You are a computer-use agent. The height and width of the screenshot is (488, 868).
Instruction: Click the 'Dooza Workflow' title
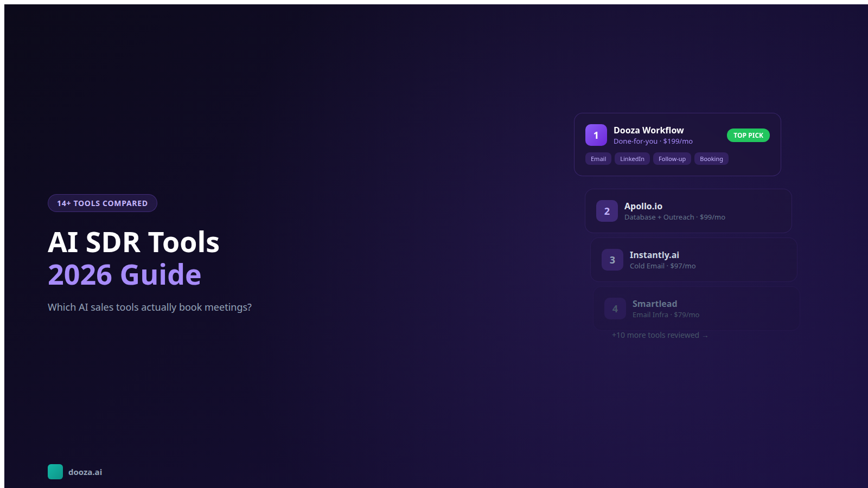pos(648,130)
